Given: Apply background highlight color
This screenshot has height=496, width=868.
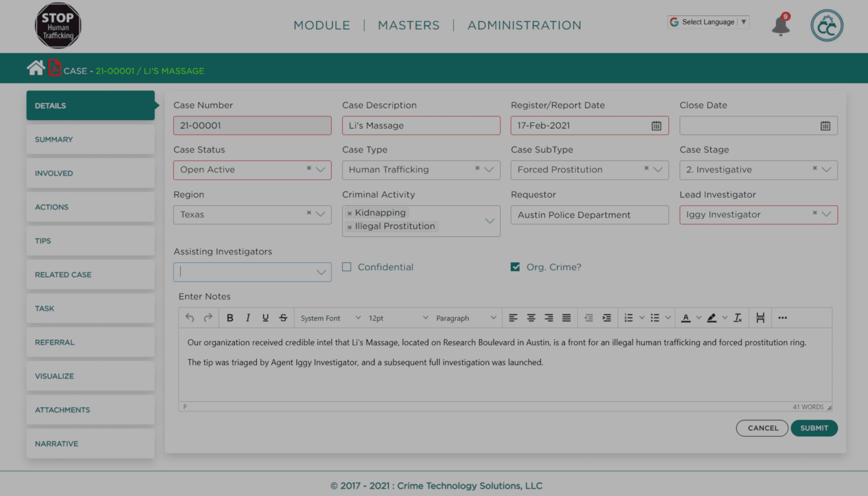Looking at the screenshot, I should (x=712, y=318).
